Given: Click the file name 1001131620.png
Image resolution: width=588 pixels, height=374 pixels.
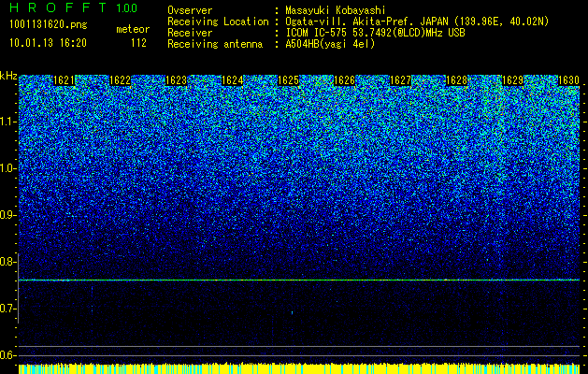Looking at the screenshot, I should click(x=49, y=25).
